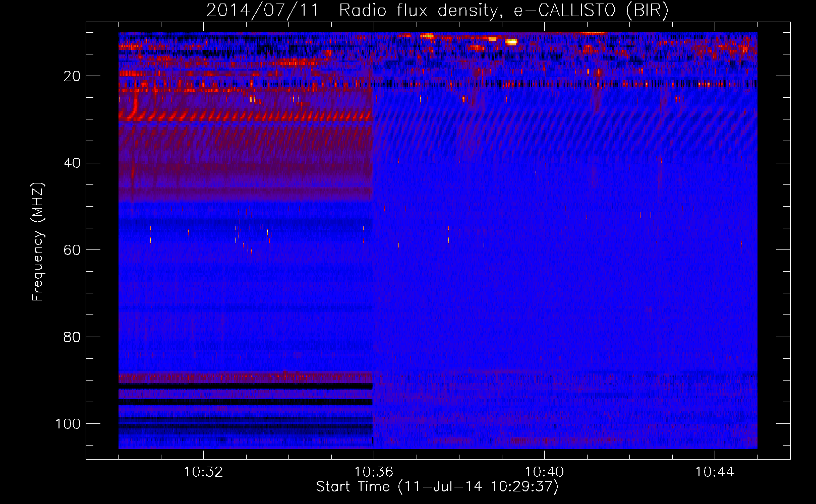Click the '60' frequency tick label
The image size is (816, 504).
pyautogui.click(x=72, y=250)
